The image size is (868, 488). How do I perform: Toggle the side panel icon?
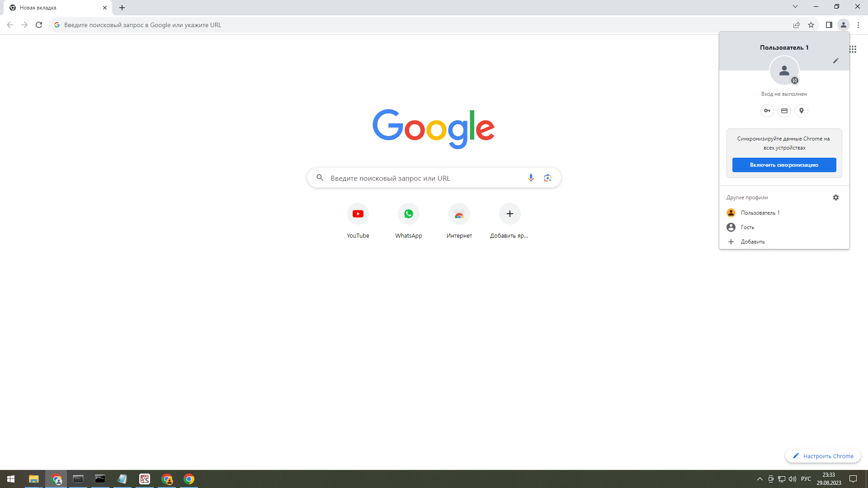click(829, 25)
